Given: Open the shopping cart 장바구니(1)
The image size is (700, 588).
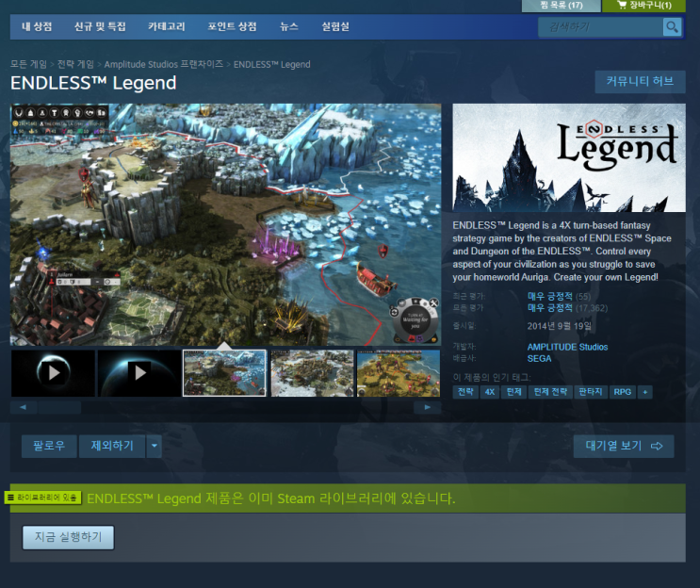Looking at the screenshot, I should pos(643,6).
